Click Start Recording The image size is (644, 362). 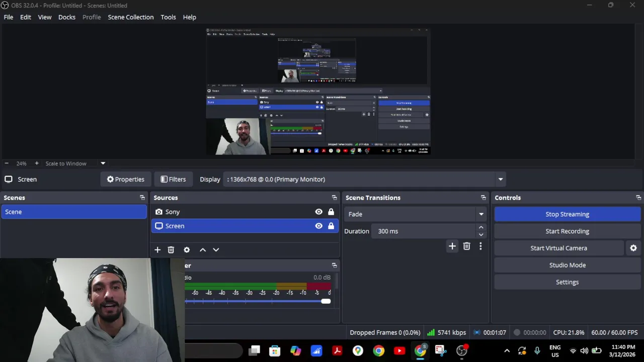click(567, 231)
